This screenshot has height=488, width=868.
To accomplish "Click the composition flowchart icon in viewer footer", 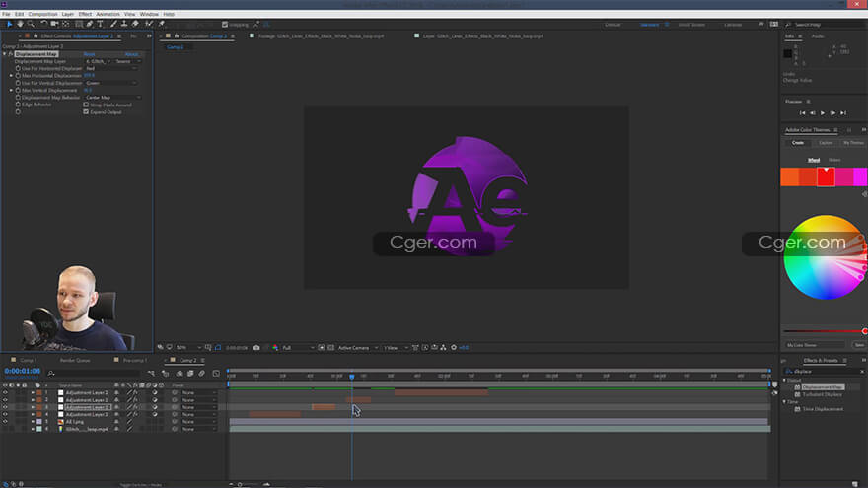I will (x=444, y=347).
